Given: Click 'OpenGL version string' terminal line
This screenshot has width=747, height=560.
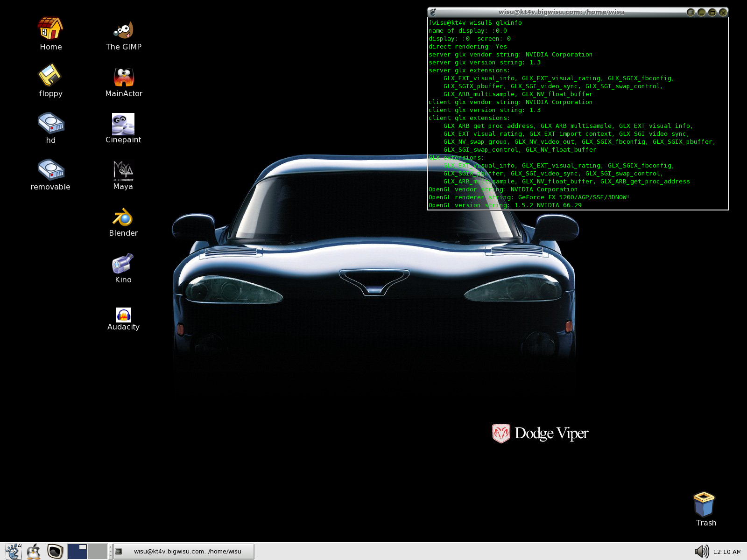Looking at the screenshot, I should pyautogui.click(x=505, y=205).
